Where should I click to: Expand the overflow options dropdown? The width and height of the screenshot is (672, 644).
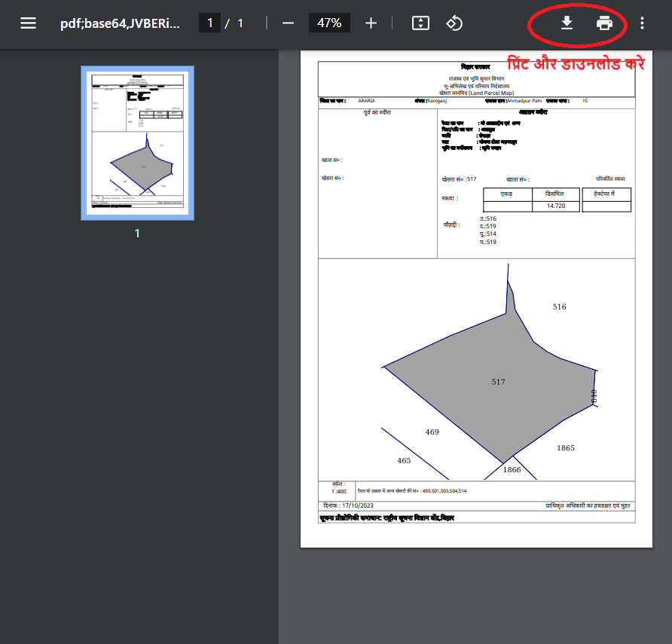click(642, 23)
